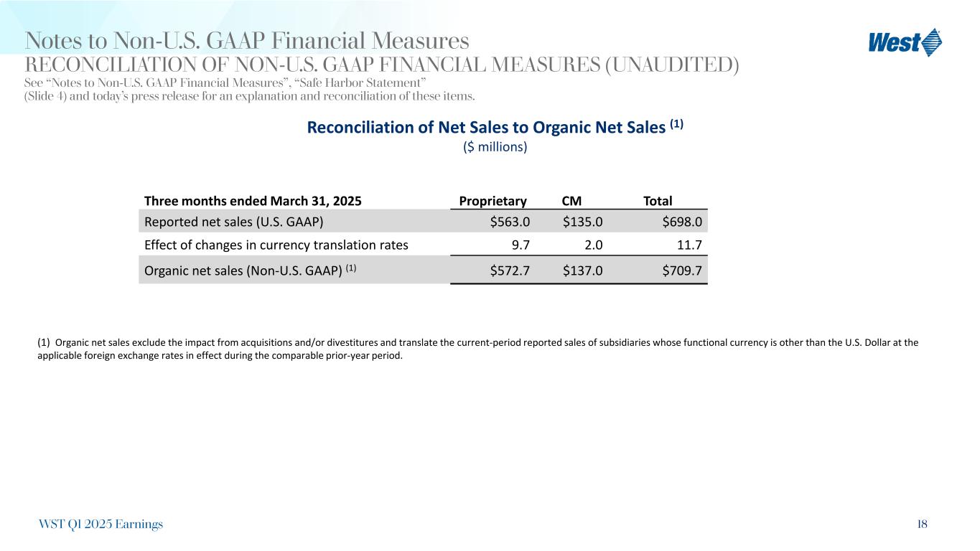Click footnote (1) explaining organic net sales
Viewport: 980px width, 551px height.
(x=477, y=349)
